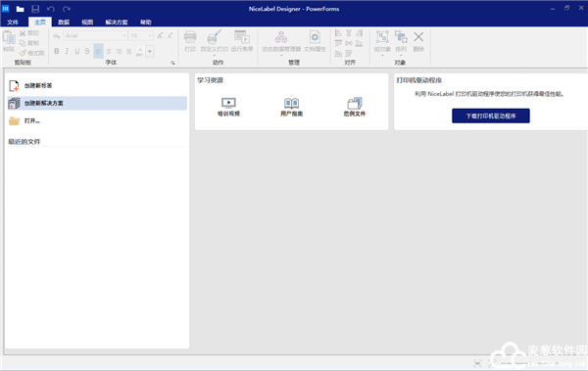Select the Home (主页) ribbon tab
588x371 pixels.
coord(40,23)
